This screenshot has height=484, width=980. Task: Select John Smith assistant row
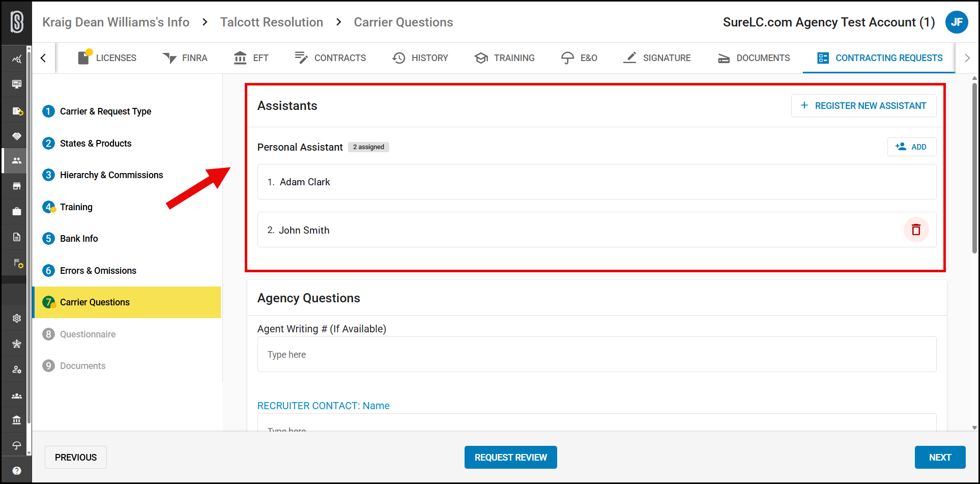coord(597,230)
